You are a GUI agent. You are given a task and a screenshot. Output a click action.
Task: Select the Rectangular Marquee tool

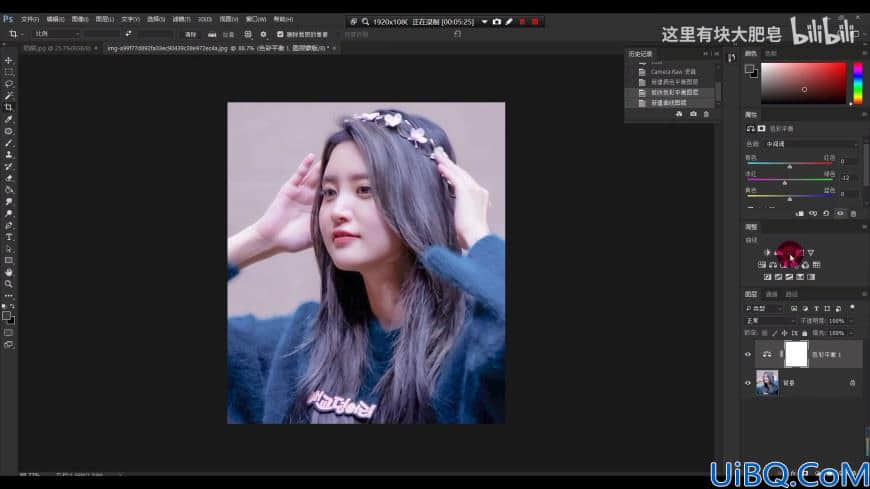pos(8,72)
